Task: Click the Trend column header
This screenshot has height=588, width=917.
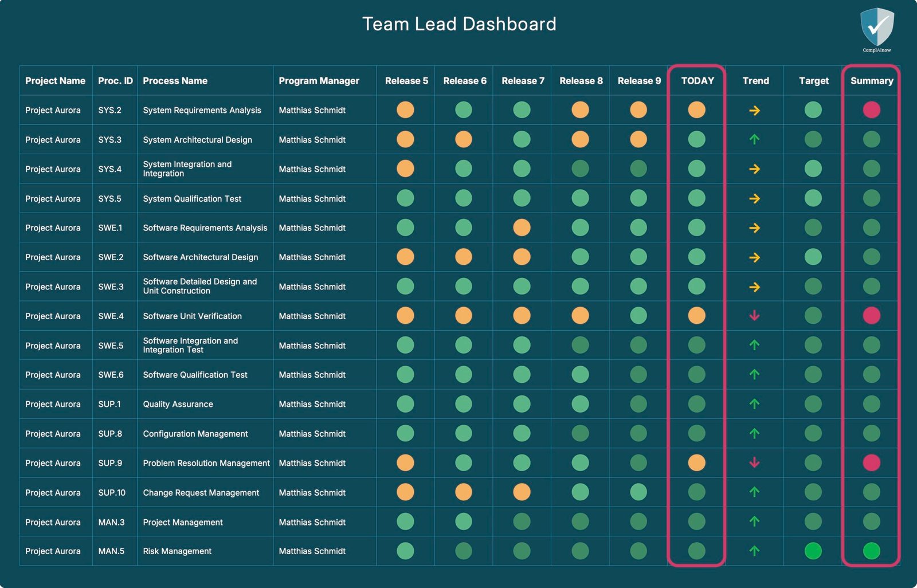Action: (x=755, y=81)
